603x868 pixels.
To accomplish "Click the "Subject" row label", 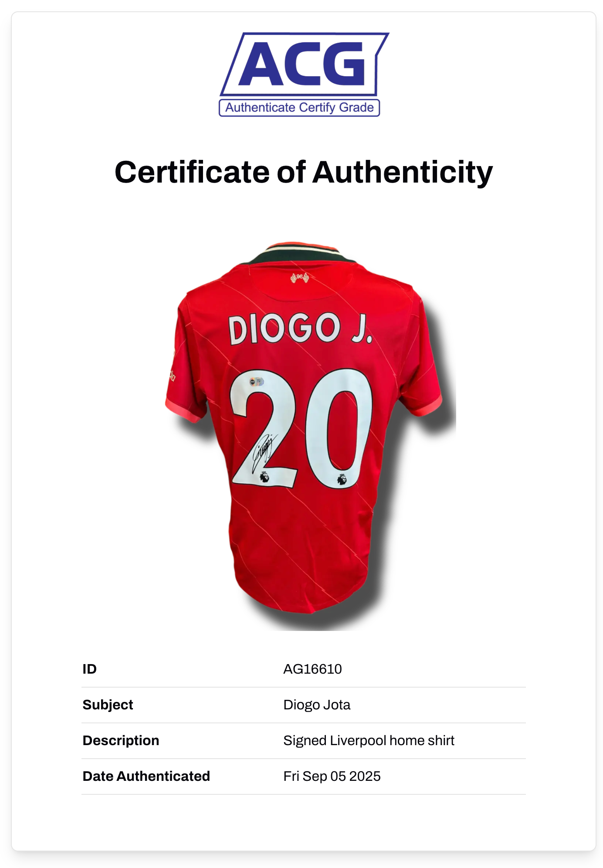I will (x=108, y=705).
